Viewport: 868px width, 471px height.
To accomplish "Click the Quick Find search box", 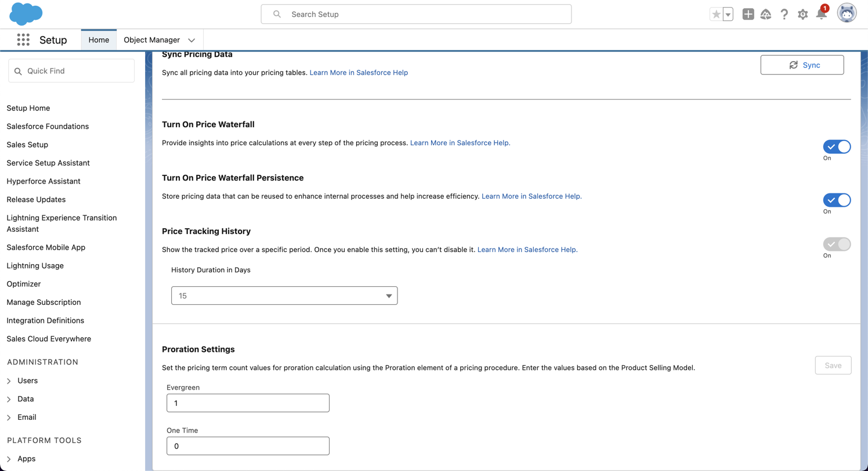I will pos(71,71).
